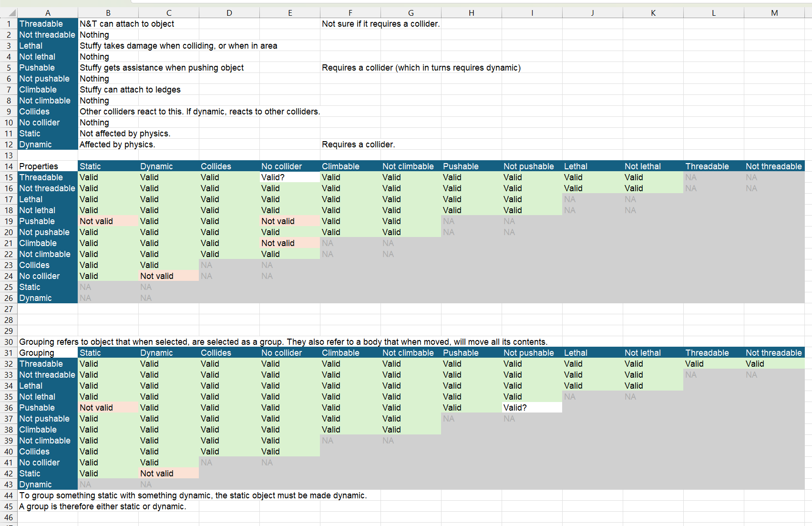812x526 pixels.
Task: Select column A header
Action: tap(48, 13)
